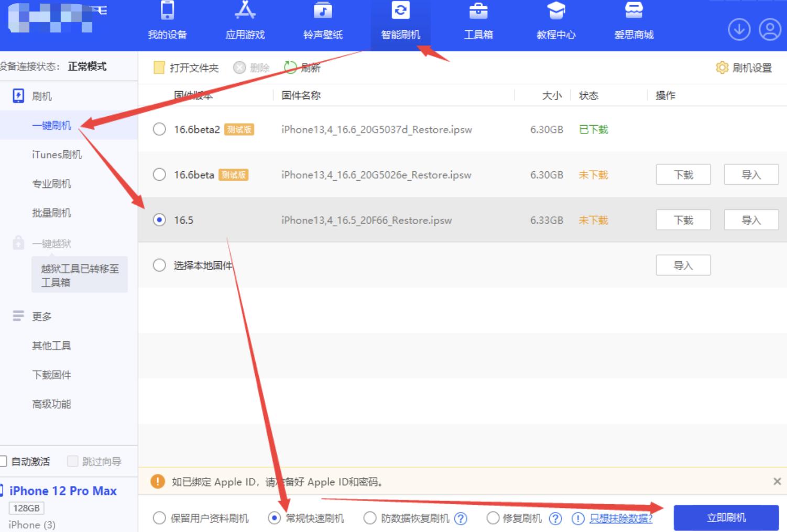Open the 我的设备 section
787x532 pixels.
pyautogui.click(x=167, y=21)
